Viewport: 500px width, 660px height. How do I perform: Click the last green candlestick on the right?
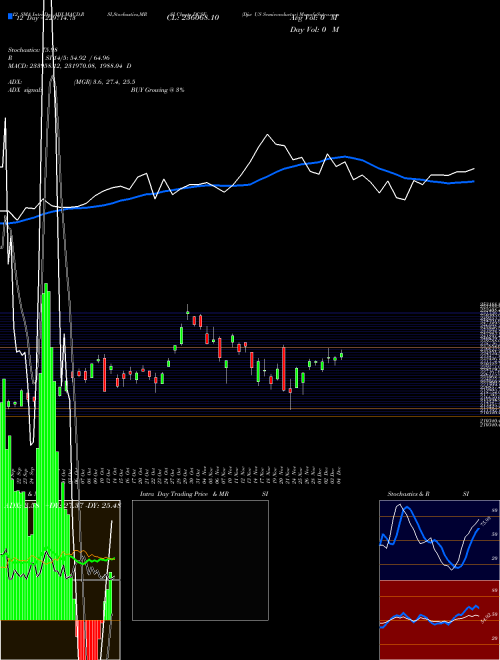(x=341, y=355)
